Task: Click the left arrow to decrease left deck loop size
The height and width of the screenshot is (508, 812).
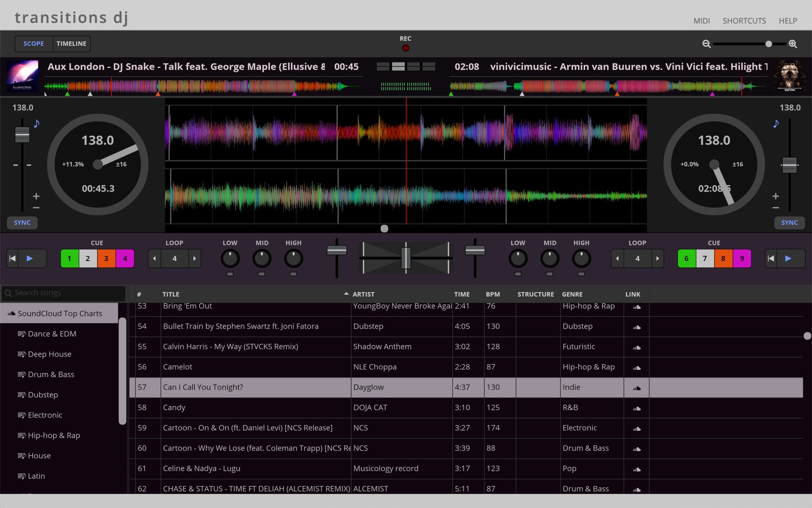Action: click(154, 259)
